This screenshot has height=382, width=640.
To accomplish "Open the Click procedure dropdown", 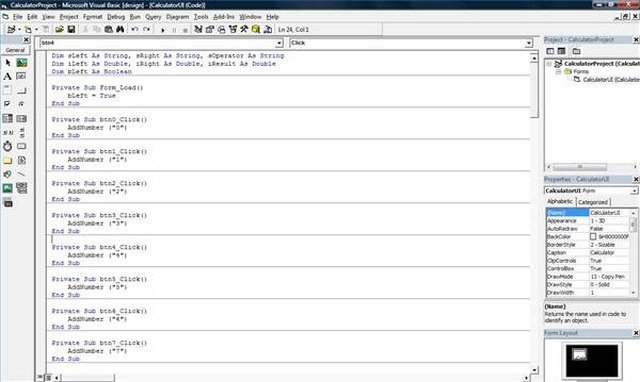I will [x=529, y=43].
